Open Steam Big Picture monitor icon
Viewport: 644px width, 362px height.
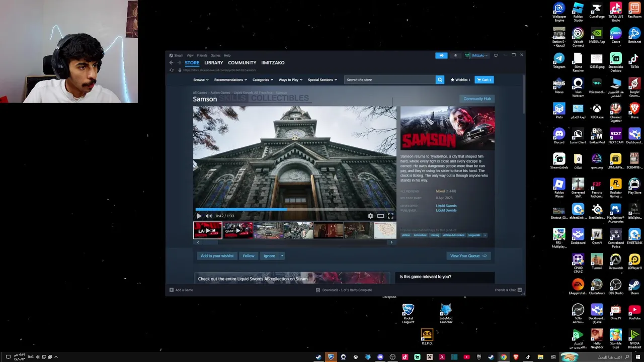pos(496,55)
